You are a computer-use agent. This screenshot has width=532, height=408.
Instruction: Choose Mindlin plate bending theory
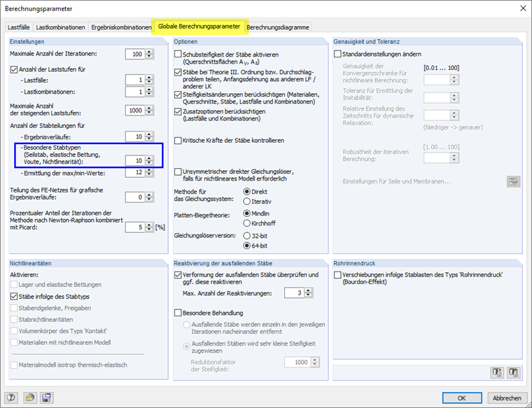[x=247, y=213]
